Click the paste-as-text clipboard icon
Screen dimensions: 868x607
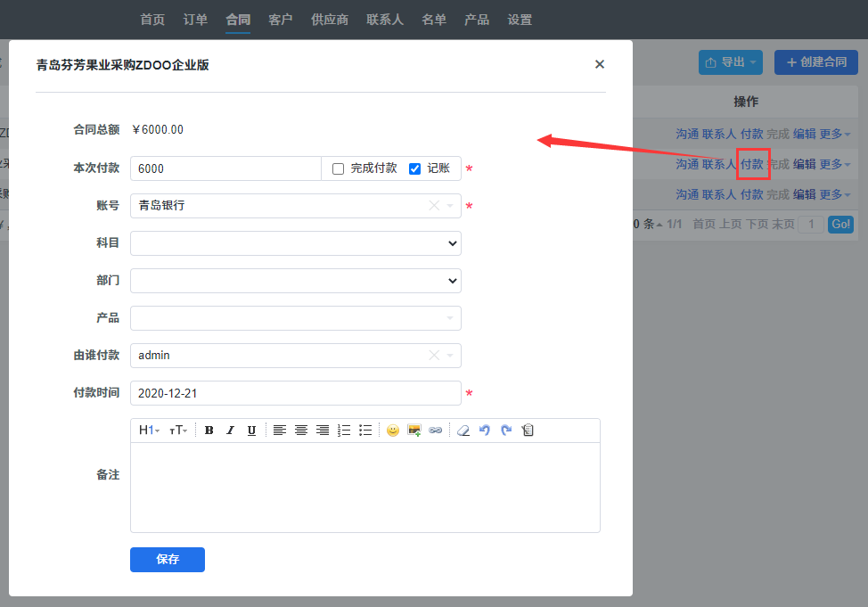point(528,431)
